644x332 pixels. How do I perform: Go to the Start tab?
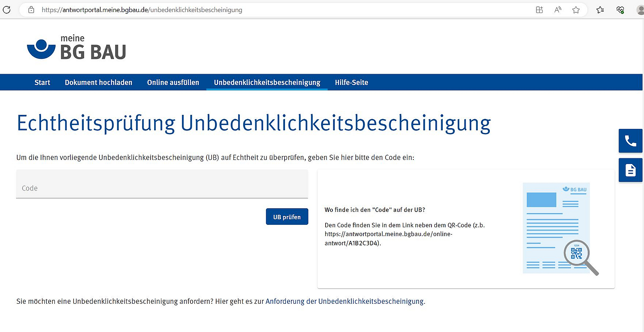[42, 83]
